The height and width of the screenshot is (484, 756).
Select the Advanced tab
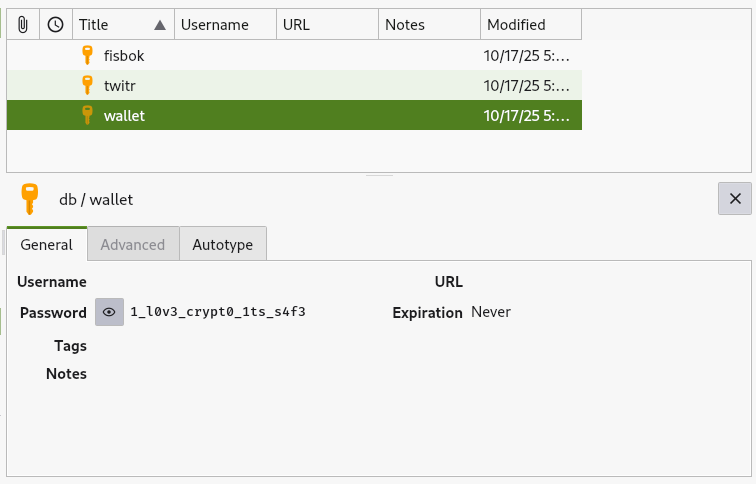(x=133, y=244)
